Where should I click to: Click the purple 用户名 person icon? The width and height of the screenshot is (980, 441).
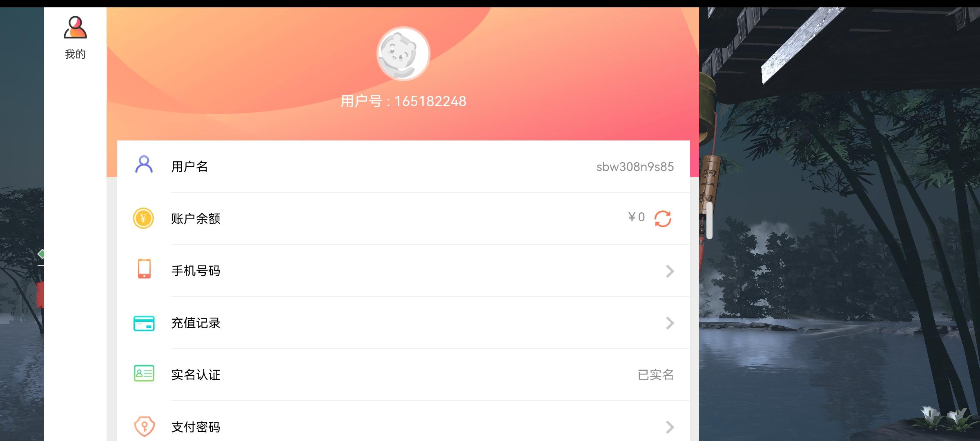tap(144, 165)
